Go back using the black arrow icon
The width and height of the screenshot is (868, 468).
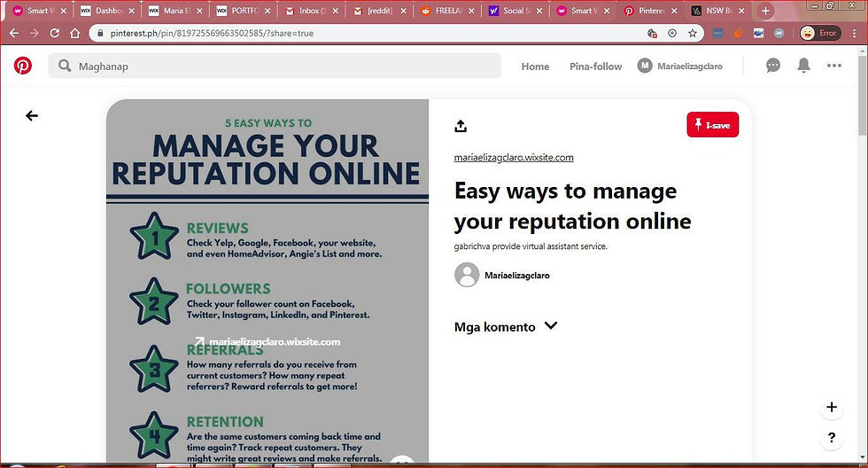click(x=32, y=115)
